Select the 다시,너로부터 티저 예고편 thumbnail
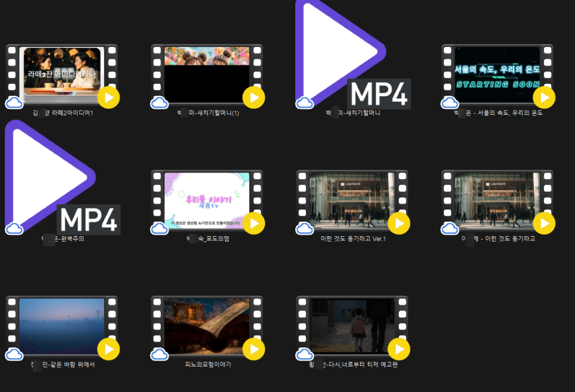 pyautogui.click(x=352, y=326)
